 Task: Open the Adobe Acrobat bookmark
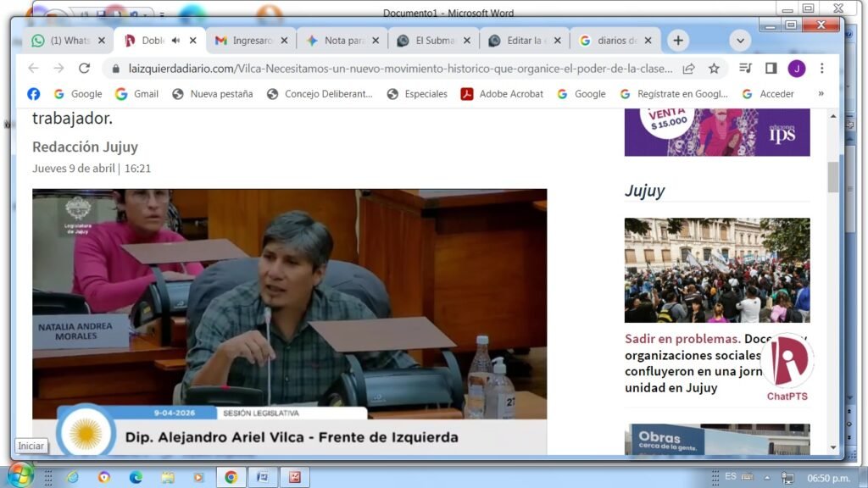coord(502,94)
